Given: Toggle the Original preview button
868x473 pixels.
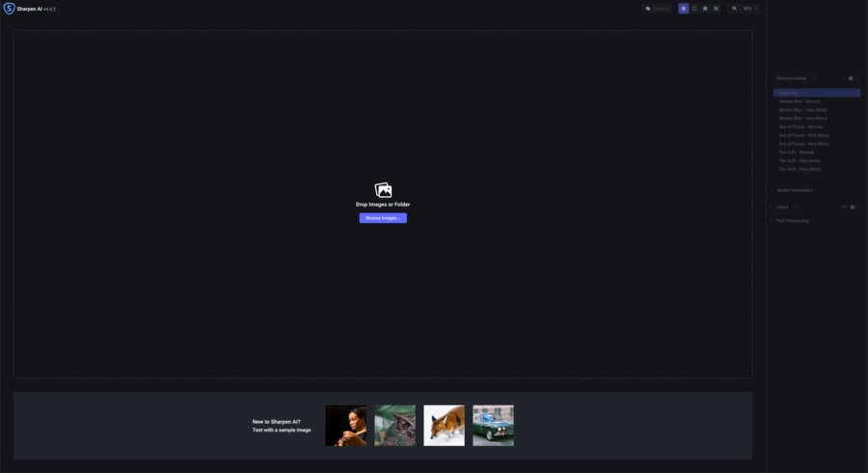Looking at the screenshot, I should click(x=657, y=9).
